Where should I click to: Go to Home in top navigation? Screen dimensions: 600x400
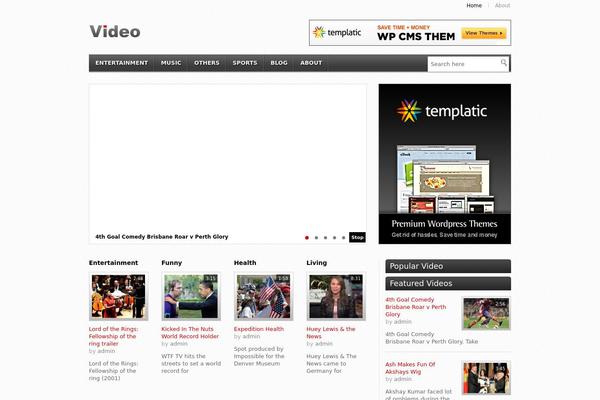point(474,5)
